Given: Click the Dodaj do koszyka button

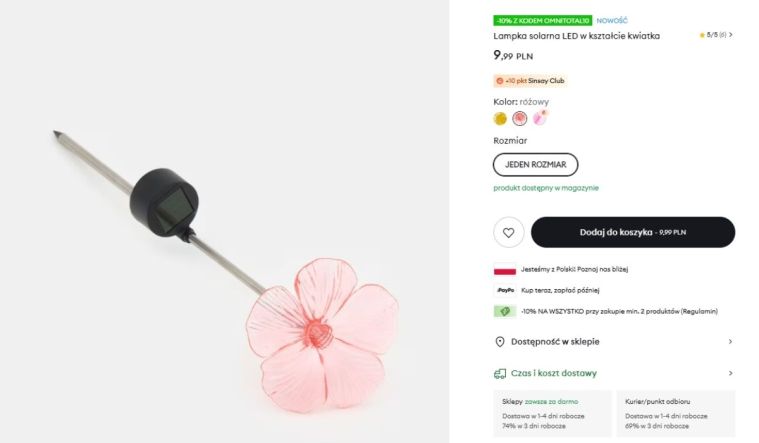Looking at the screenshot, I should point(632,232).
